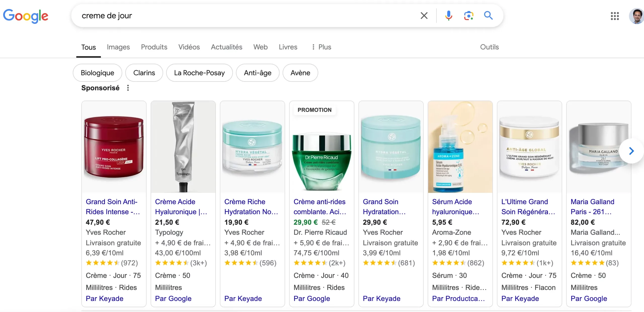
Task: Switch to the Livres tab
Action: [x=288, y=47]
